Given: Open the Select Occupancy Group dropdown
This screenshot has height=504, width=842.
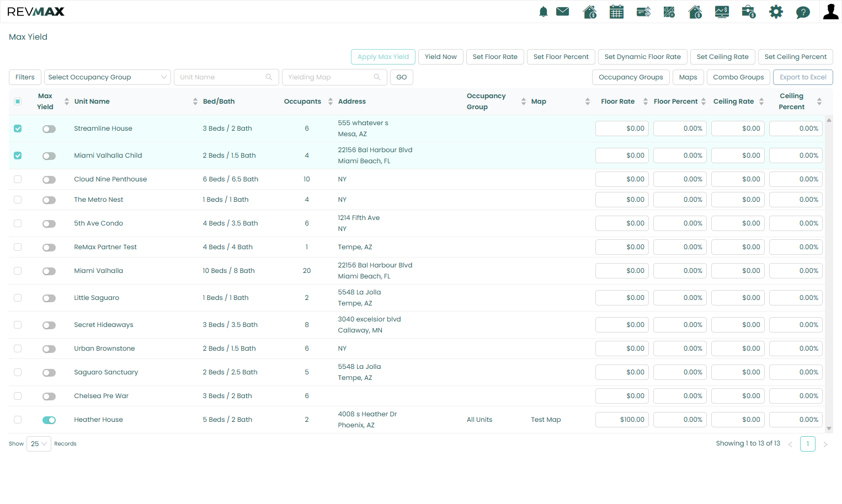Looking at the screenshot, I should [x=108, y=77].
